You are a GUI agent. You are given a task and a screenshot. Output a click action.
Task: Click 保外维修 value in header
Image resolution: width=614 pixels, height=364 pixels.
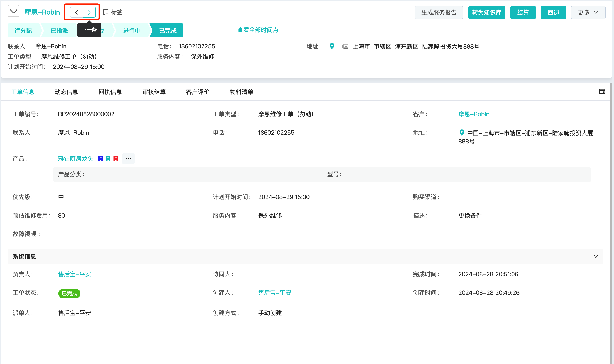pos(203,57)
